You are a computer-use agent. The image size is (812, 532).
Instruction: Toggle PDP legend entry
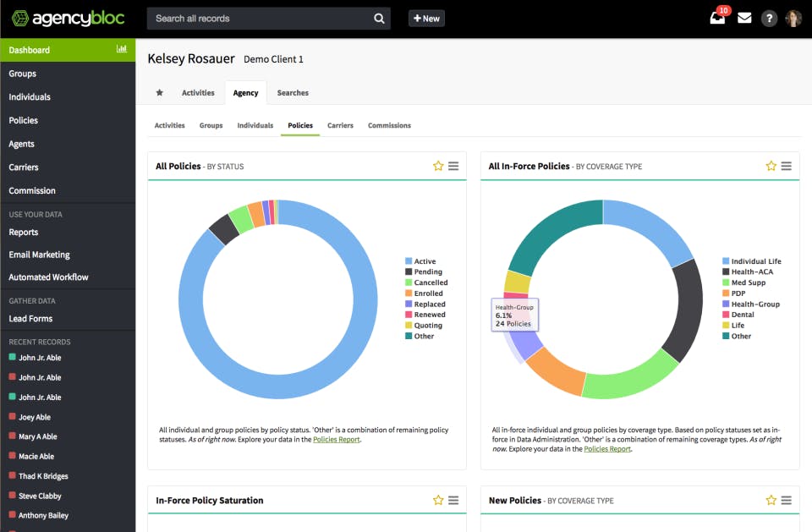click(x=734, y=293)
